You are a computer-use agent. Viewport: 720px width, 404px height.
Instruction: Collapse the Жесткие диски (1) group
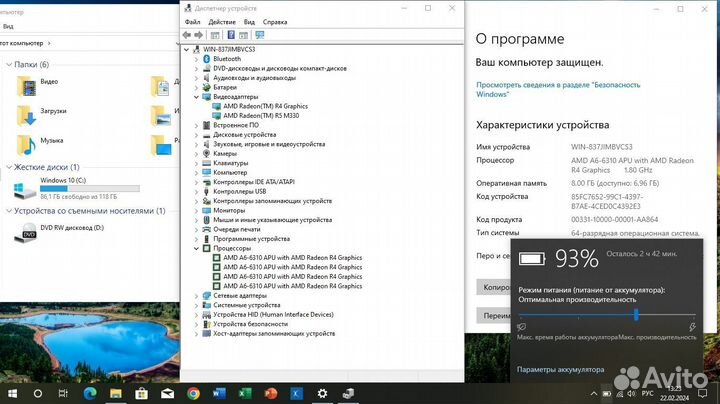[x=9, y=167]
